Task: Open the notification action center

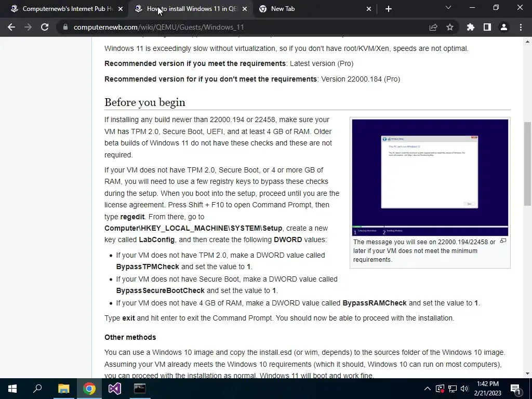Action: pos(516,389)
